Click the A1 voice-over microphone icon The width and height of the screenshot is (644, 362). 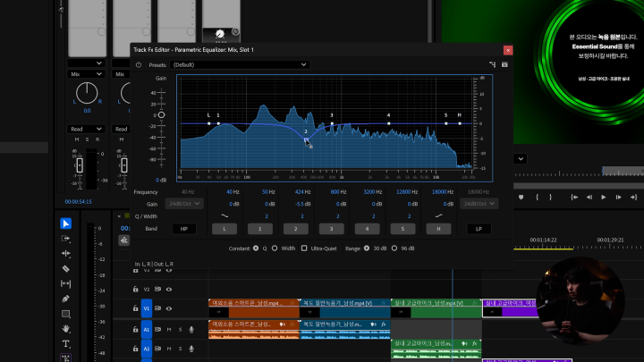[191, 329]
